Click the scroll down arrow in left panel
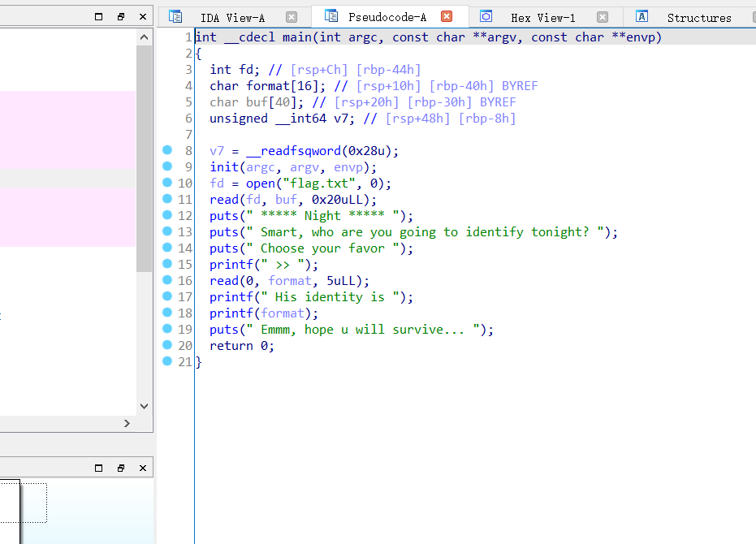Viewport: 756px width, 544px height. point(144,406)
